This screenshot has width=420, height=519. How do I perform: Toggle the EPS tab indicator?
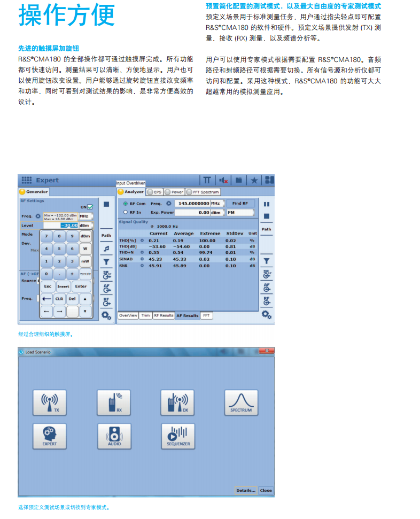pos(150,192)
